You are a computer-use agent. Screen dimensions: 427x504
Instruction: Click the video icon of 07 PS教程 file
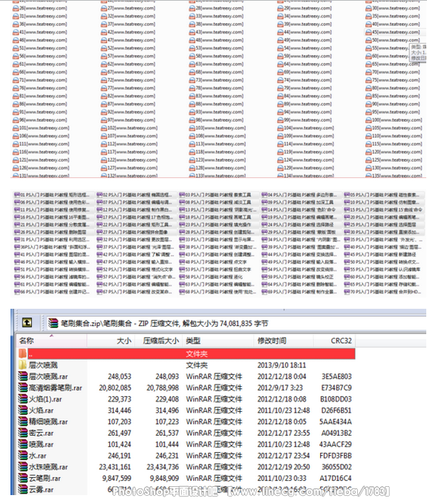tap(100, 202)
